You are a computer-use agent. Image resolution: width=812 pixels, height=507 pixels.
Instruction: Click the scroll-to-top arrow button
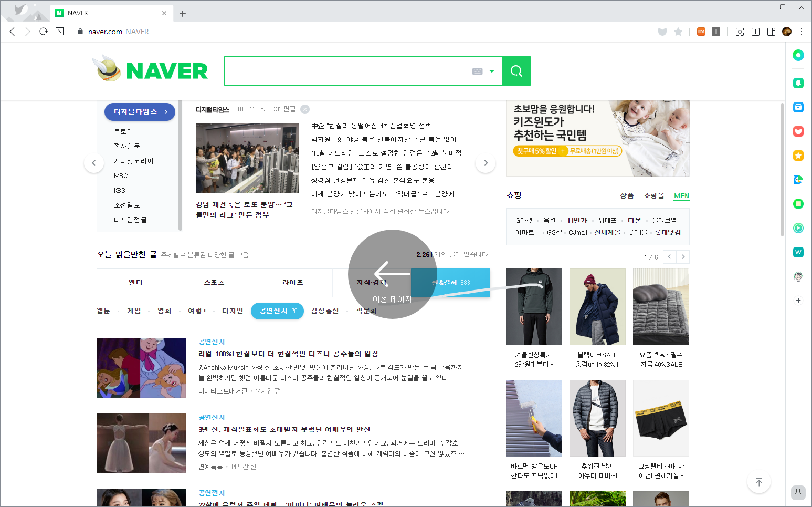(759, 482)
